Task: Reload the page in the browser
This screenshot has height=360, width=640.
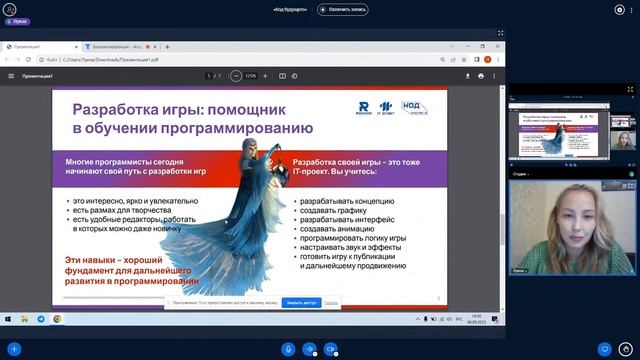Action: 28,60
